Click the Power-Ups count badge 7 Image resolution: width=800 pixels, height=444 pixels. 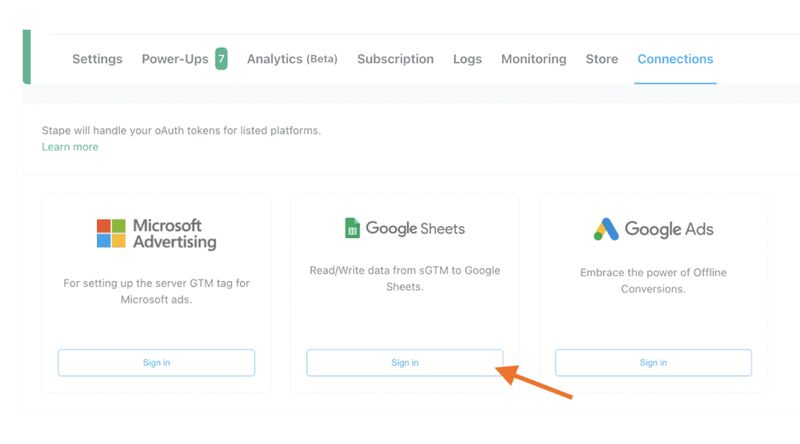221,59
